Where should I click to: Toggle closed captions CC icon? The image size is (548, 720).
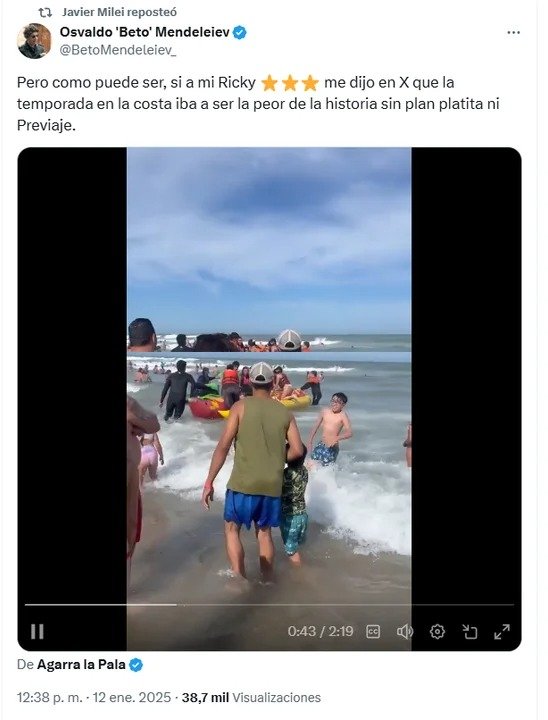(373, 632)
